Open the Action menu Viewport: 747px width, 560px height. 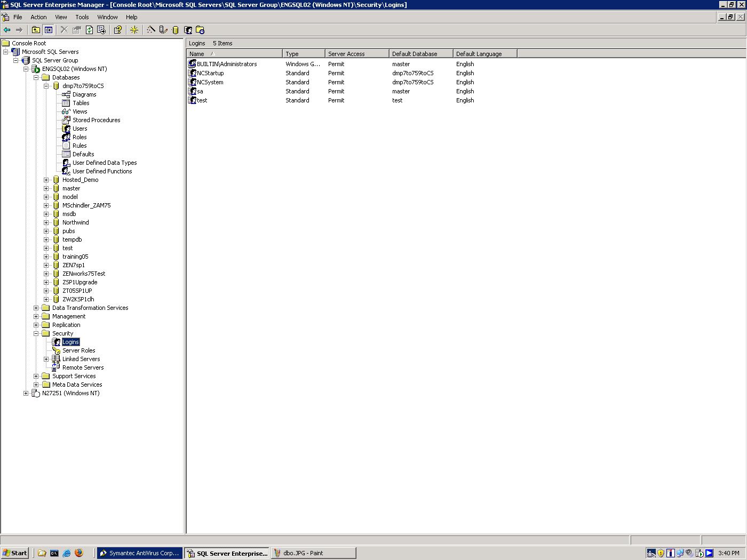[x=38, y=17]
